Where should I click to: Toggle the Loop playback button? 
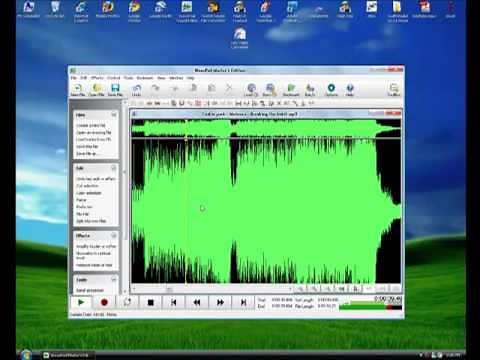point(127,302)
